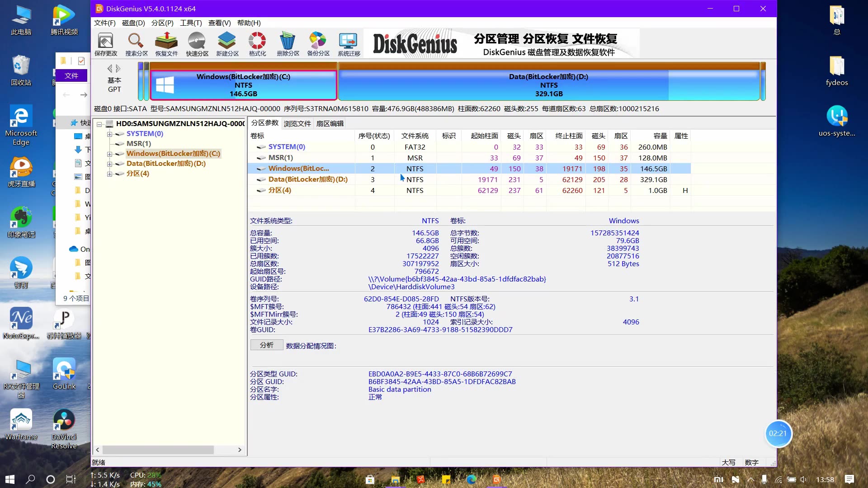Click the 分析 button
The width and height of the screenshot is (868, 488).
(267, 345)
